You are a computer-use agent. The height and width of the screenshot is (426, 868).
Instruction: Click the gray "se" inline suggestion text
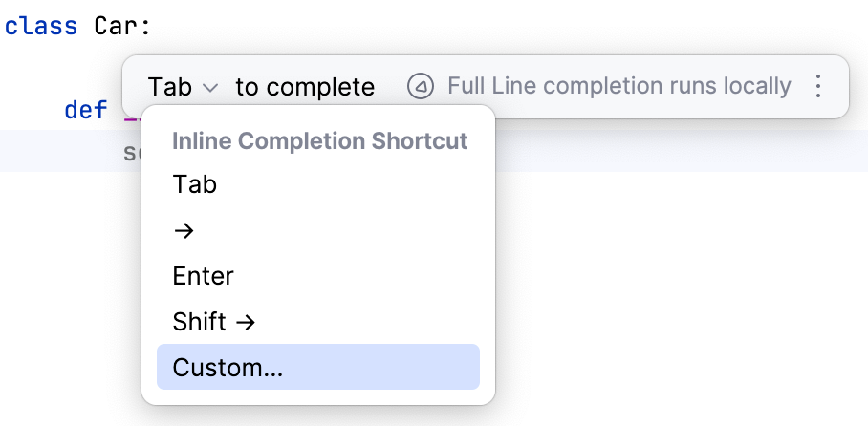pos(132,152)
